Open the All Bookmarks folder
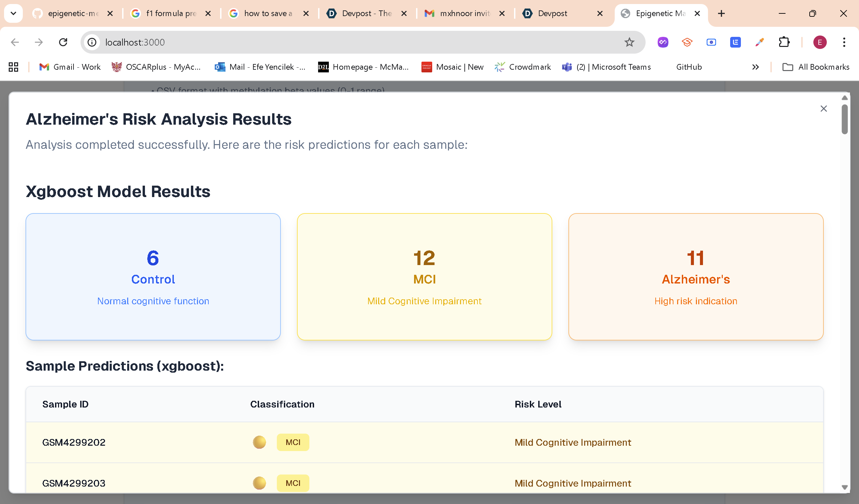 point(815,67)
